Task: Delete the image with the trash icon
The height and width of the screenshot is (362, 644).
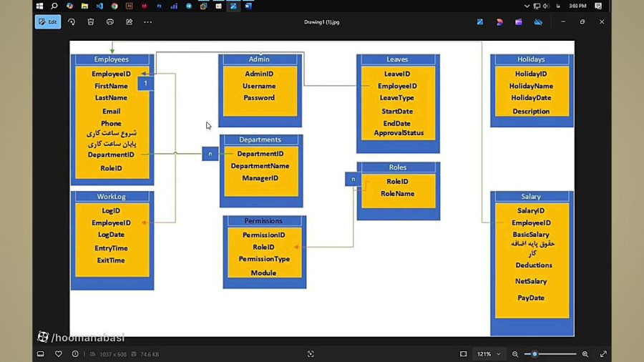Action: (91, 22)
